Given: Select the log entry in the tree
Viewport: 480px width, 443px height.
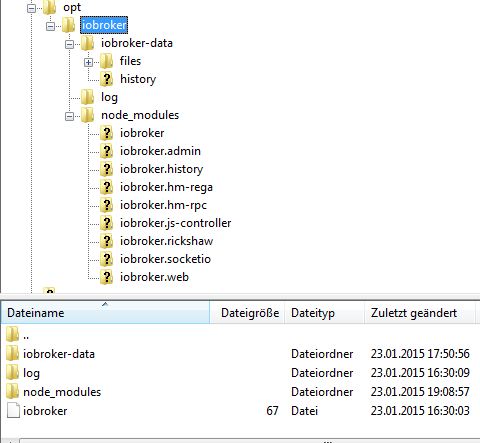Looking at the screenshot, I should point(109,97).
